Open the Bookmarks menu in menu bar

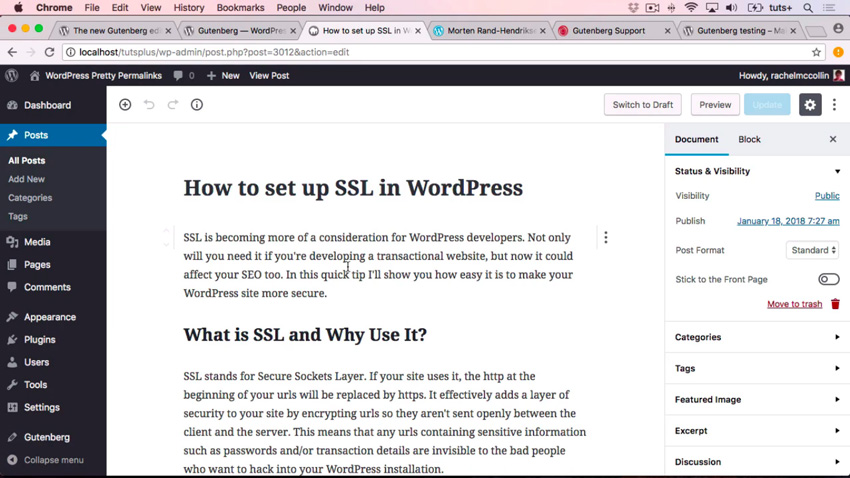coord(240,8)
